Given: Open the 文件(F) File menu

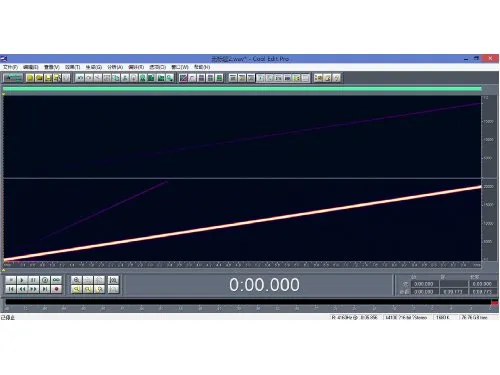Looking at the screenshot, I should (x=10, y=67).
